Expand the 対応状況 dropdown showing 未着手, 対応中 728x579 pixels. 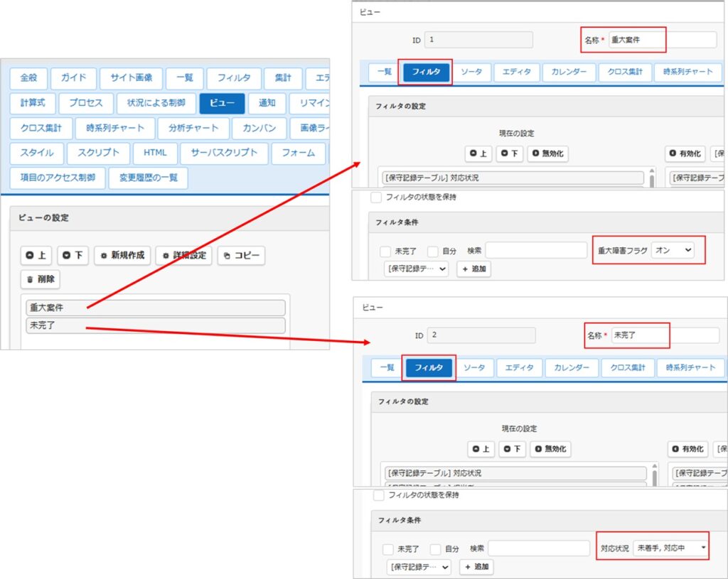click(671, 548)
